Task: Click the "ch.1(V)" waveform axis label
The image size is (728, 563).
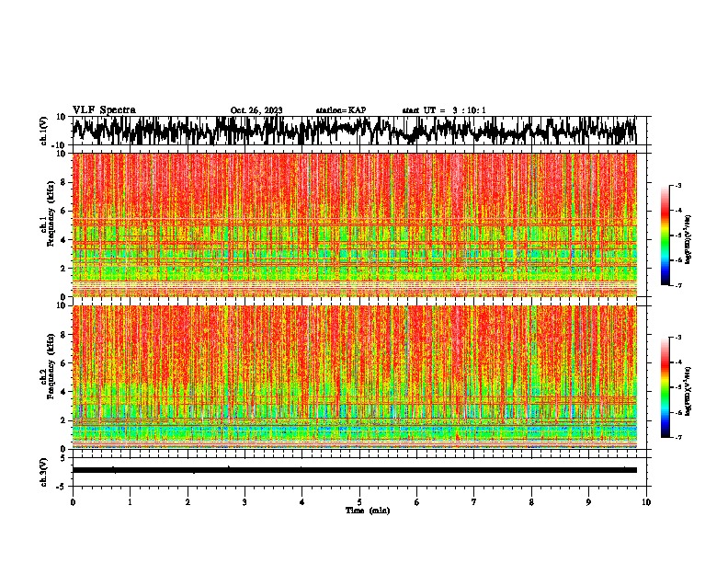Action: click(44, 131)
